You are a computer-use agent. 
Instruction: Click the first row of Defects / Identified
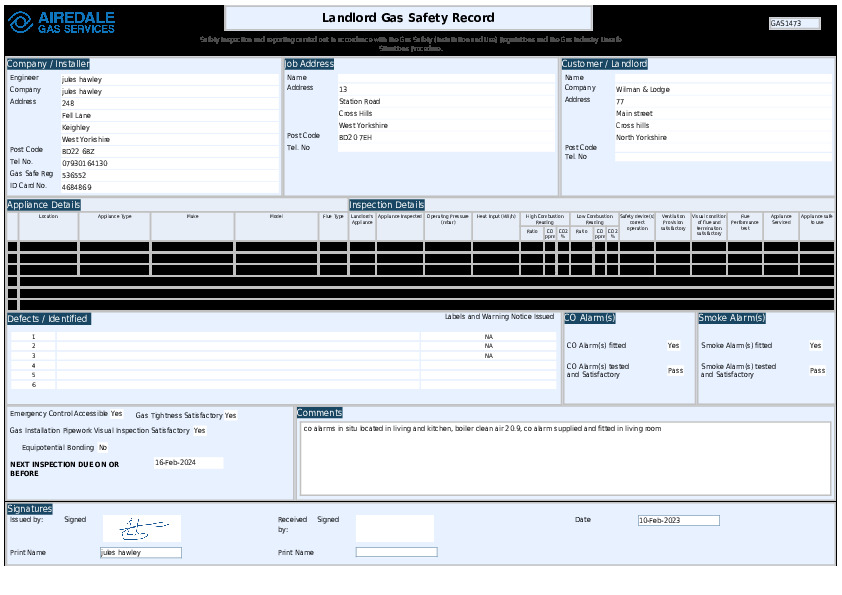[237, 337]
